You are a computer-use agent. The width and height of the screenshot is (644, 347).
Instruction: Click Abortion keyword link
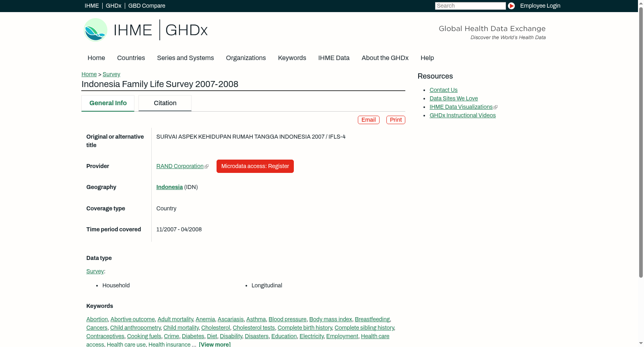(x=97, y=319)
